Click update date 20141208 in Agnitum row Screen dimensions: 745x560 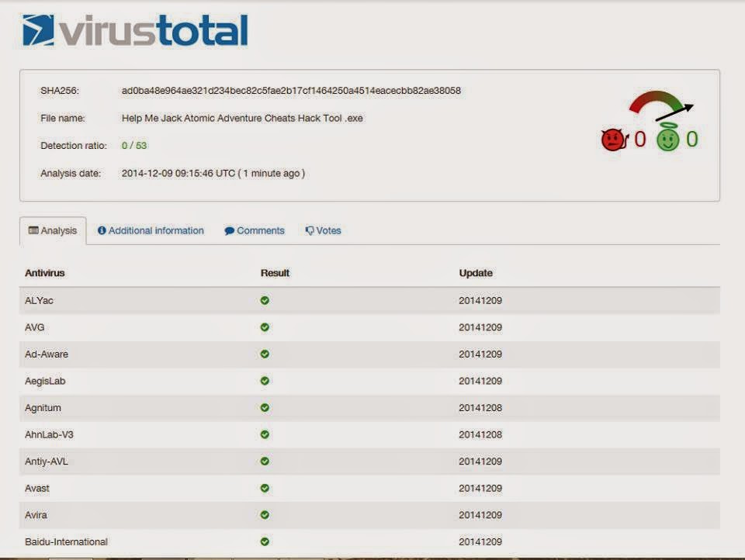[480, 408]
